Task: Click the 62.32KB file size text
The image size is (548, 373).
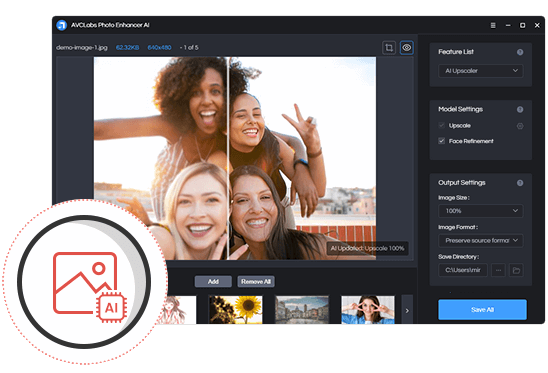Action: (x=127, y=48)
